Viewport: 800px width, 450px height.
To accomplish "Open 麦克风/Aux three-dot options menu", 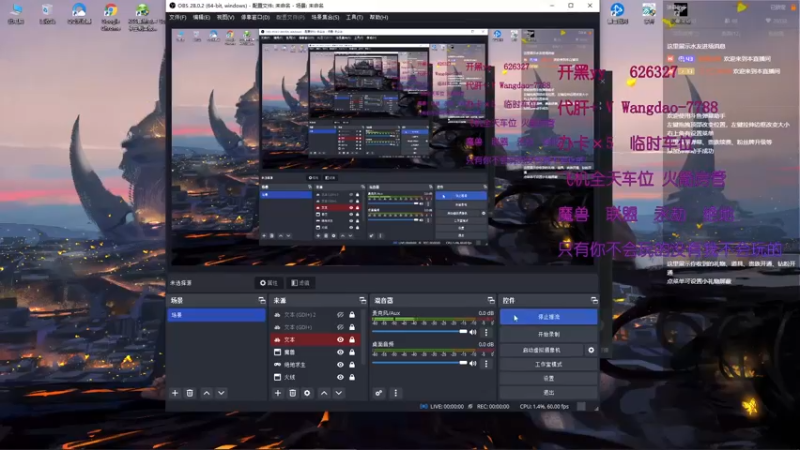I will (486, 332).
